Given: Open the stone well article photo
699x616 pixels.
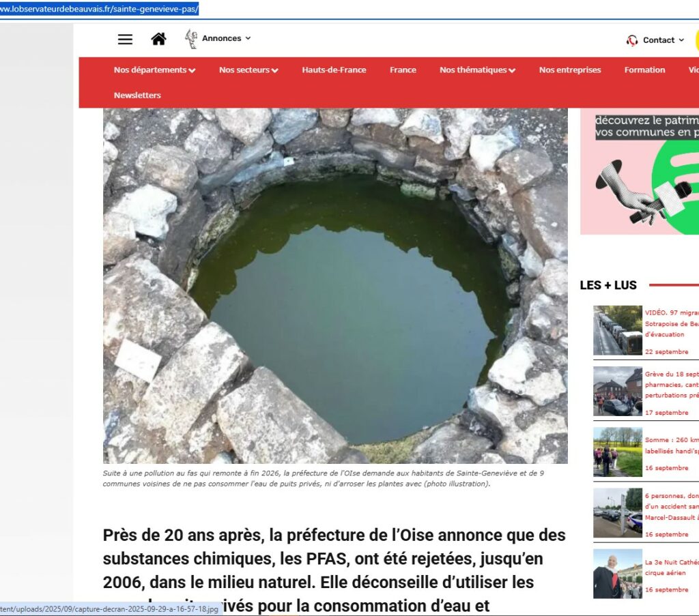Looking at the screenshot, I should click(335, 286).
